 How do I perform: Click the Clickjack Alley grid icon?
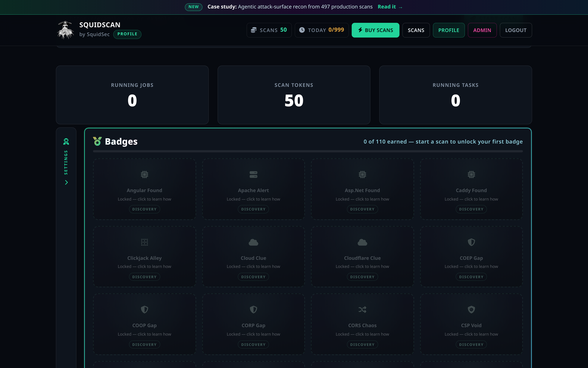tap(144, 242)
